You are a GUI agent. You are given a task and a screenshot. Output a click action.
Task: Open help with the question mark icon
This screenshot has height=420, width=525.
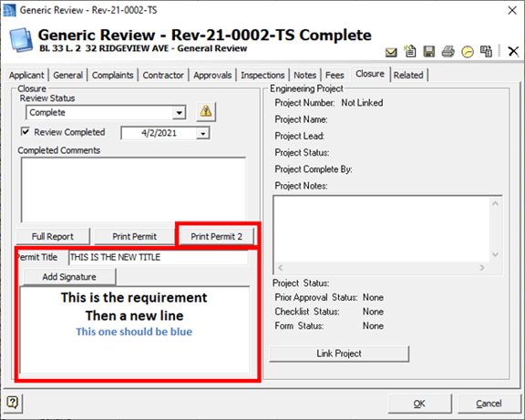13,402
